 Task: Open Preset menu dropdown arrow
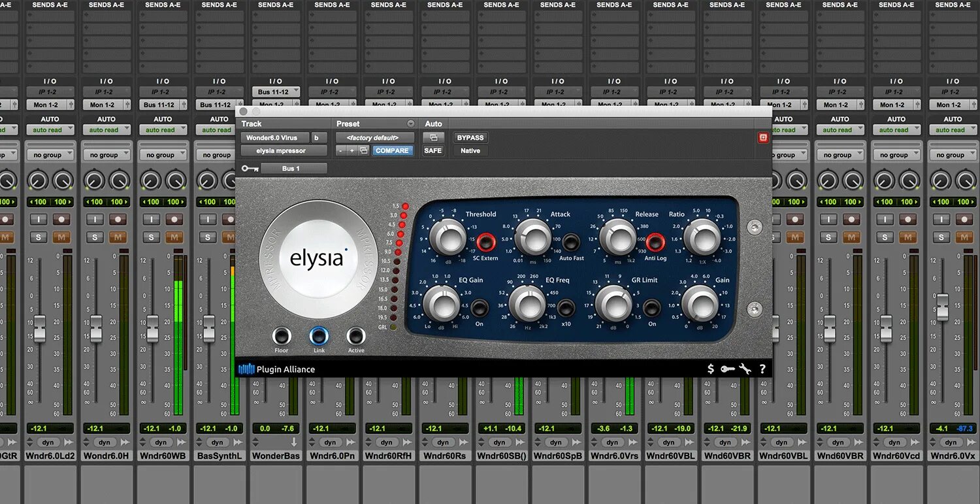coord(411,124)
